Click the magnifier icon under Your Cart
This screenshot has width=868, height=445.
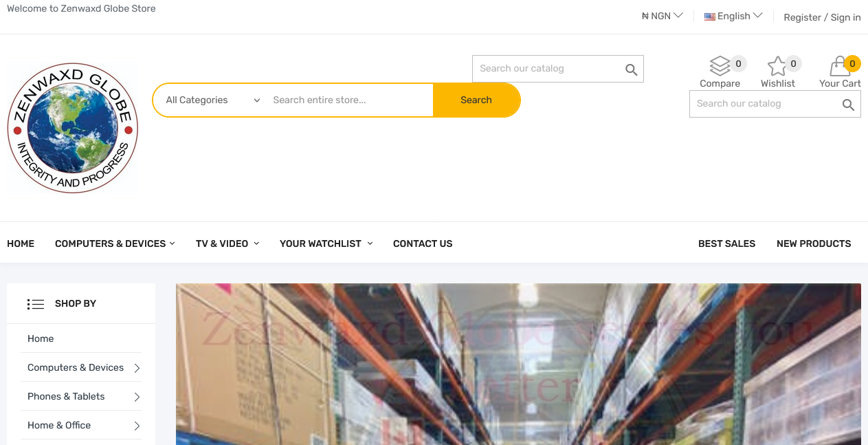click(848, 105)
